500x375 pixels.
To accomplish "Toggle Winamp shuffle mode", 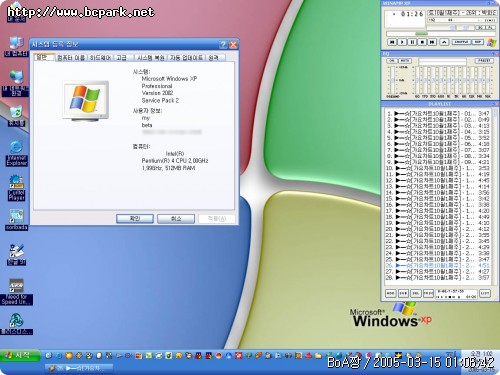I will coord(461,42).
